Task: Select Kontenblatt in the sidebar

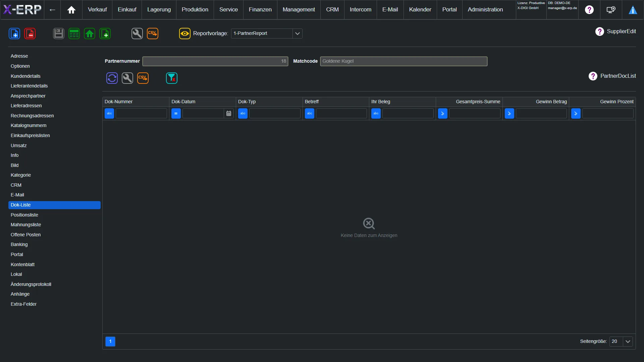Action: tap(54, 265)
